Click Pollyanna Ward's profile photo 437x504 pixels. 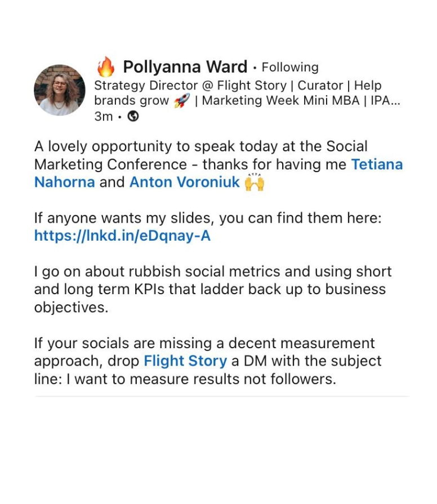(60, 90)
